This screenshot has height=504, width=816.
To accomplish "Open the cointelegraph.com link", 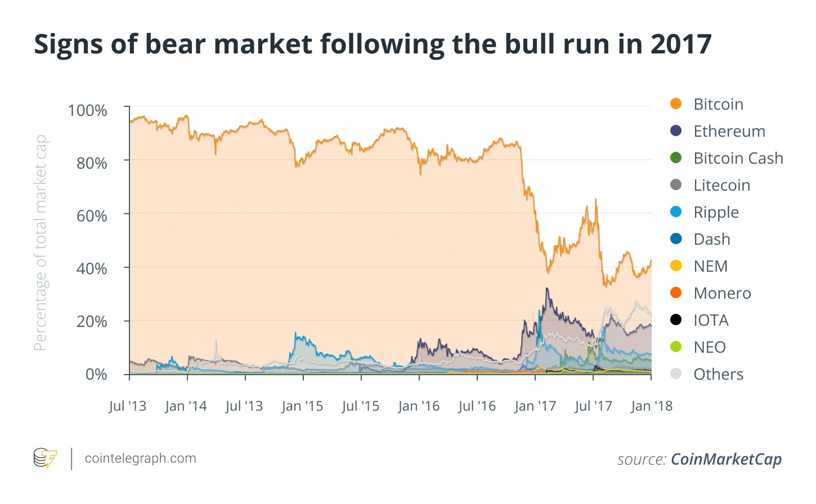I will pyautogui.click(x=140, y=458).
